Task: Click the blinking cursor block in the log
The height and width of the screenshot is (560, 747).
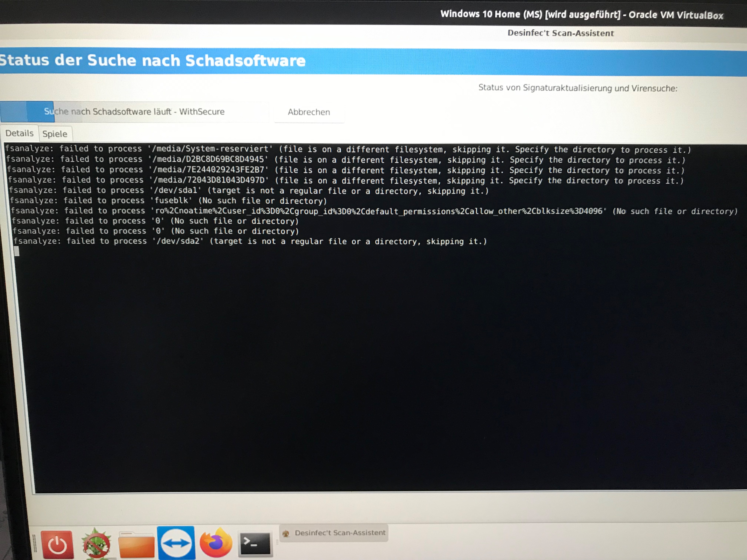Action: pos(17,251)
